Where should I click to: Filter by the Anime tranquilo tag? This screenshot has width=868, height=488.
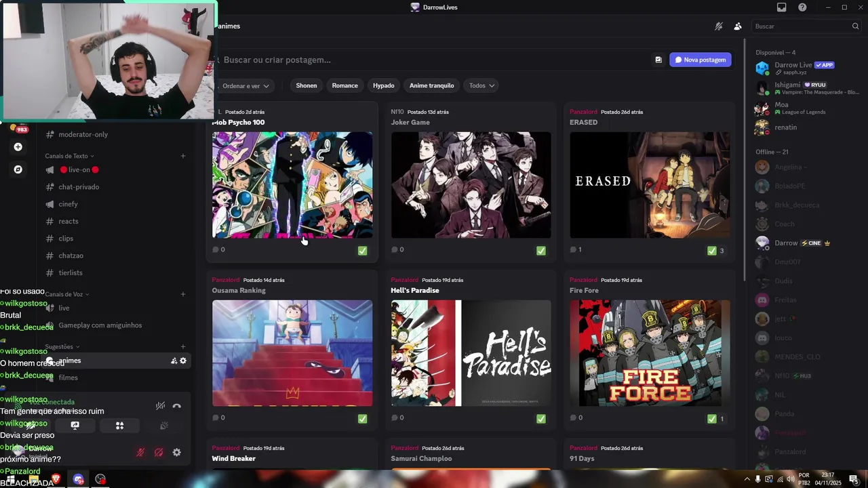431,85
